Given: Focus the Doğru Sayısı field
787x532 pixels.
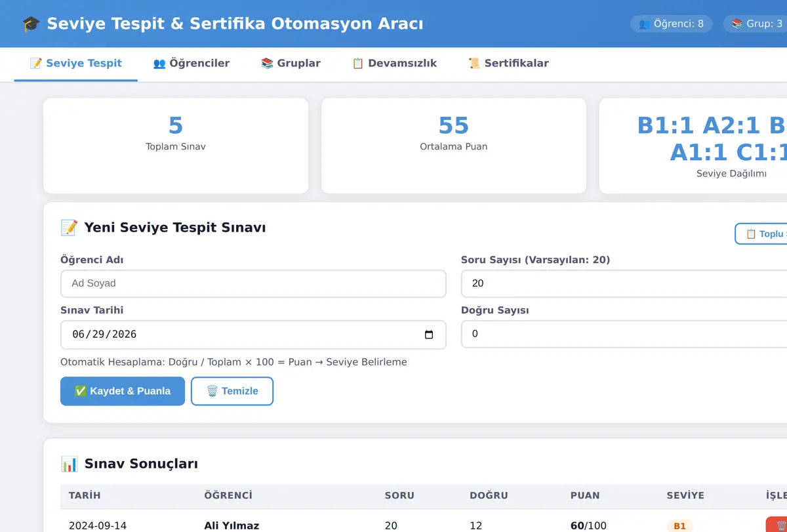Looking at the screenshot, I should pos(624,335).
